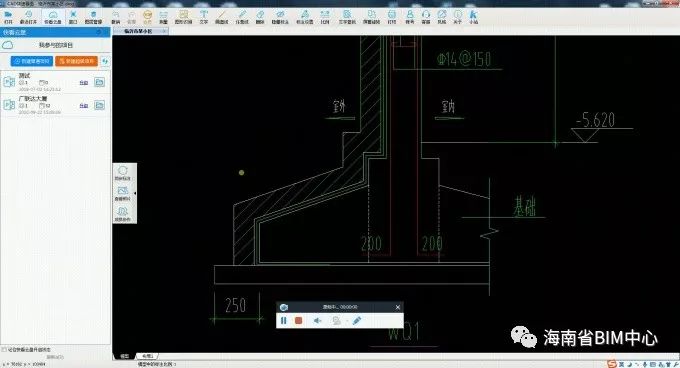This screenshot has height=368, width=680.
Task: Click the 删除 eraser delete tool
Action: click(260, 17)
